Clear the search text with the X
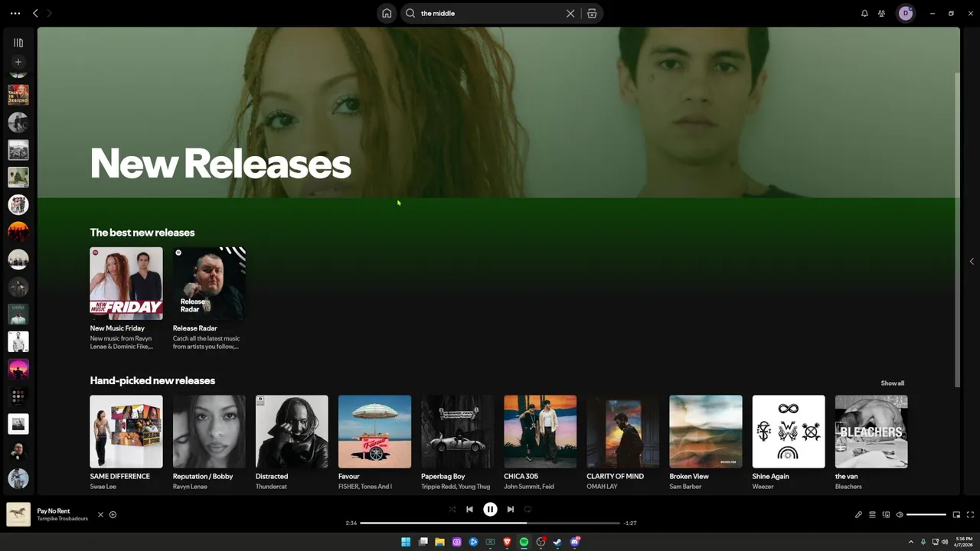The width and height of the screenshot is (980, 551). coord(570,13)
